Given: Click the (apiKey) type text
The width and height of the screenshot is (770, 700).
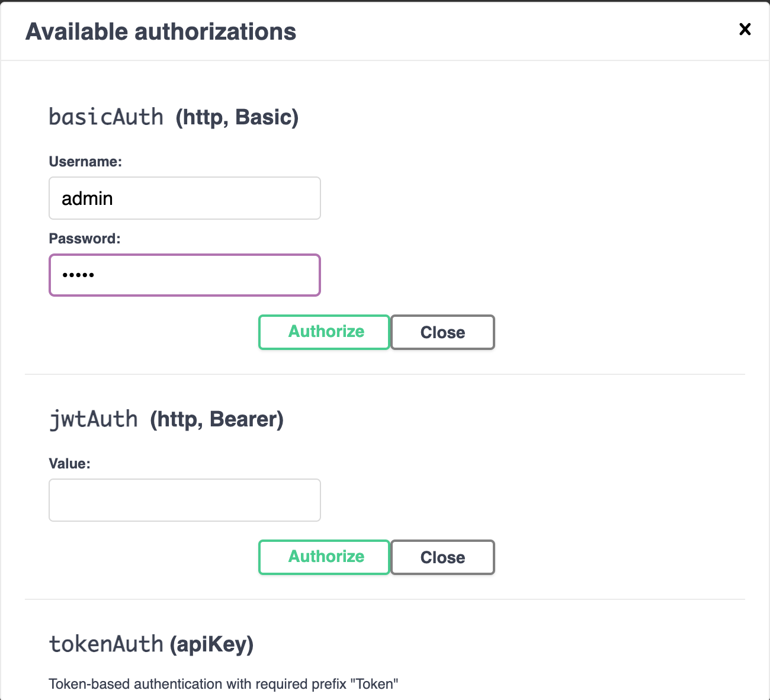Looking at the screenshot, I should coord(211,644).
